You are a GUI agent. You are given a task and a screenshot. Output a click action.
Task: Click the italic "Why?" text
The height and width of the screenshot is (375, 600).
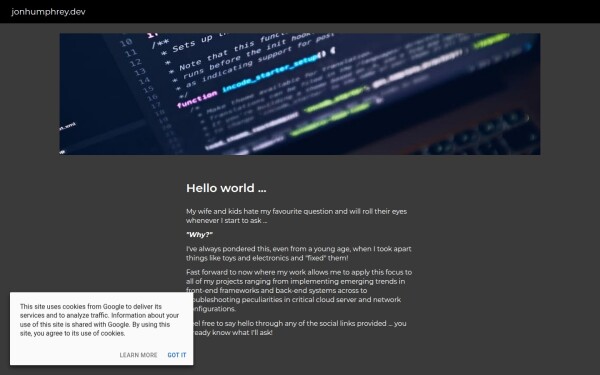(199, 235)
